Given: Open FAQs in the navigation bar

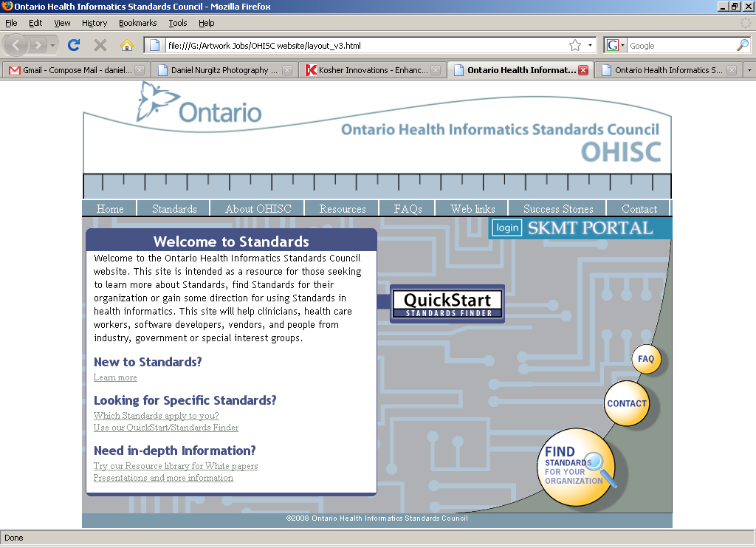Looking at the screenshot, I should [408, 209].
